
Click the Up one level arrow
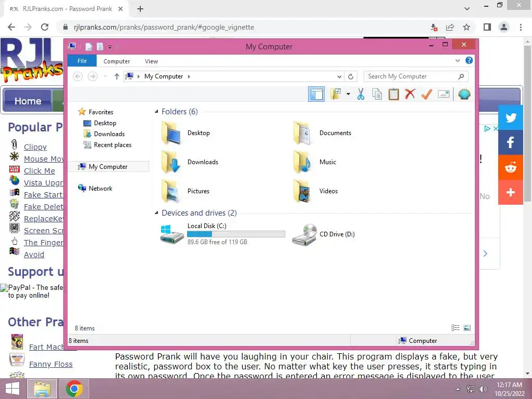click(117, 76)
